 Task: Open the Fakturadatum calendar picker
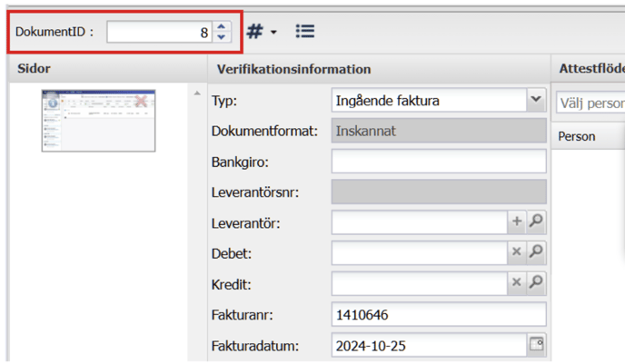[x=537, y=344]
